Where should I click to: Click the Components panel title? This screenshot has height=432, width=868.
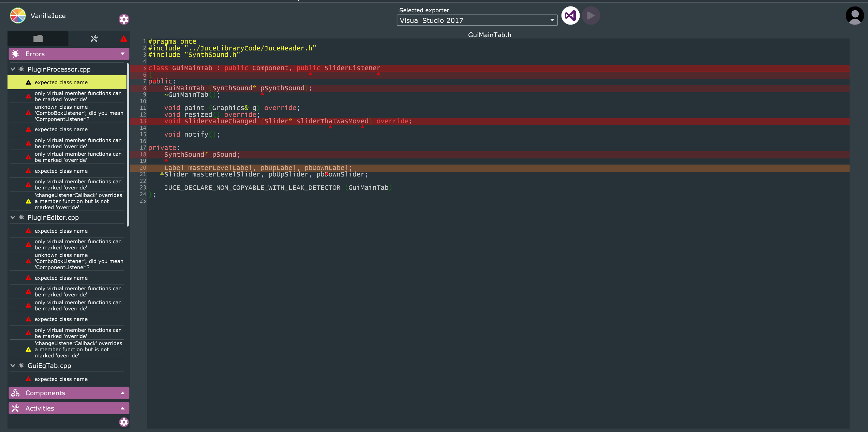click(x=45, y=393)
